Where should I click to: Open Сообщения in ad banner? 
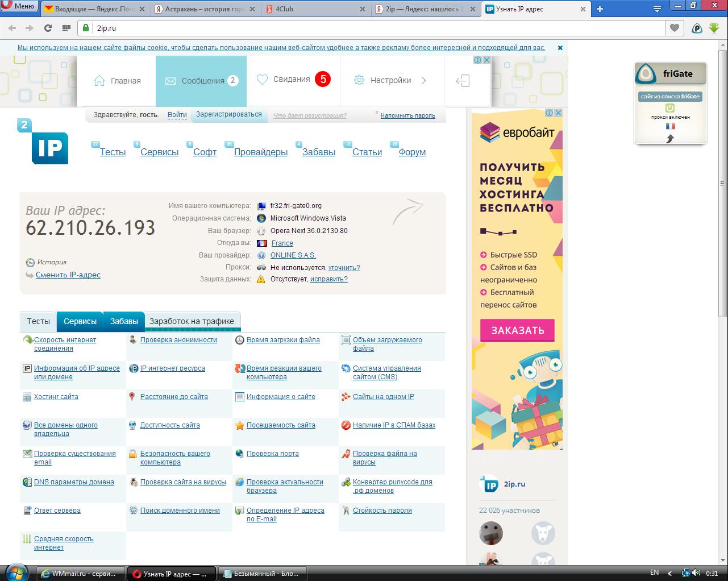201,81
